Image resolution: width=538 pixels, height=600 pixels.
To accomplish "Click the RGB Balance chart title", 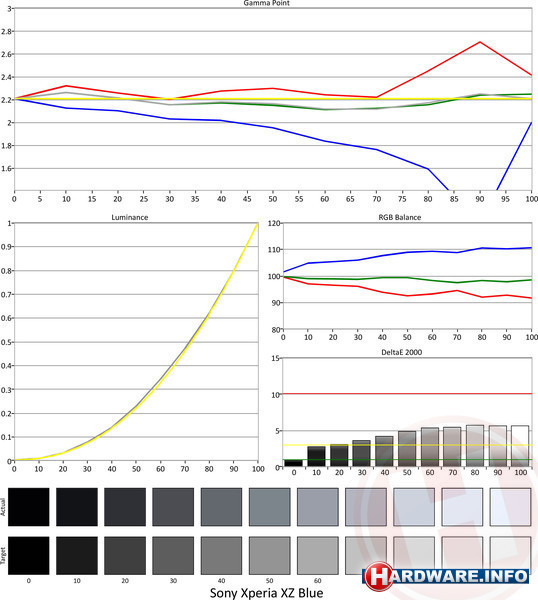I will [x=400, y=217].
